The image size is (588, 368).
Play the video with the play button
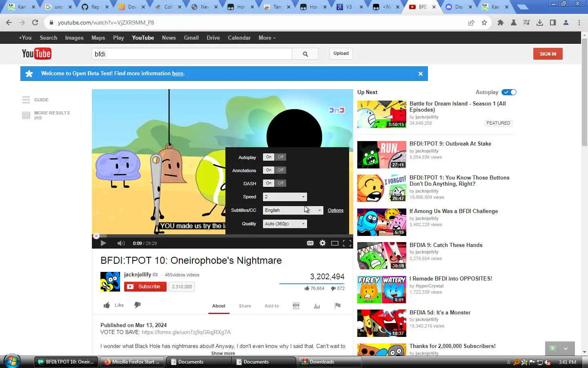point(103,243)
